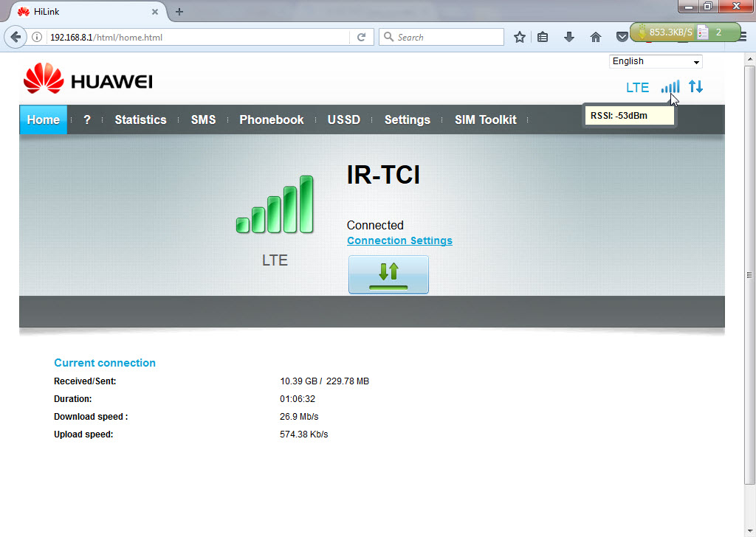This screenshot has width=756, height=537.
Task: Click the 853.3KB/S speed monitor widget
Action: 684,32
